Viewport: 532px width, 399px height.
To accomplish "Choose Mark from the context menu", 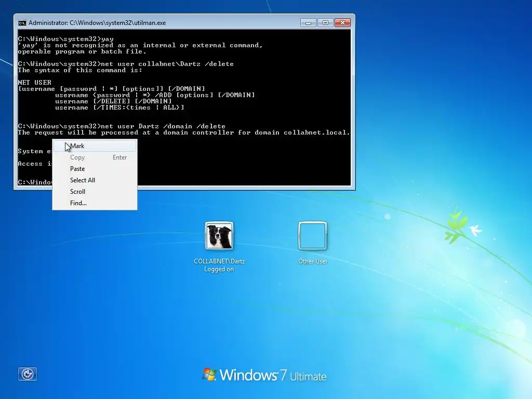I will click(95, 146).
